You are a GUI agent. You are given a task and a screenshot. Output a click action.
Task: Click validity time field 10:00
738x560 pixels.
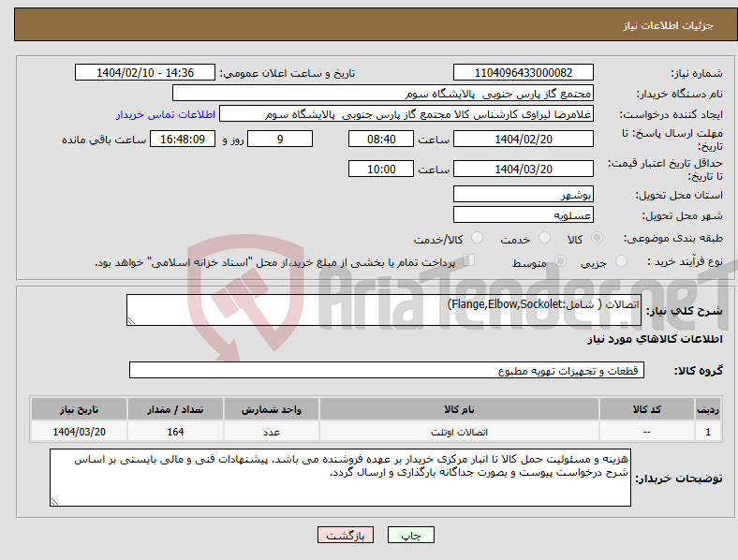(x=381, y=169)
